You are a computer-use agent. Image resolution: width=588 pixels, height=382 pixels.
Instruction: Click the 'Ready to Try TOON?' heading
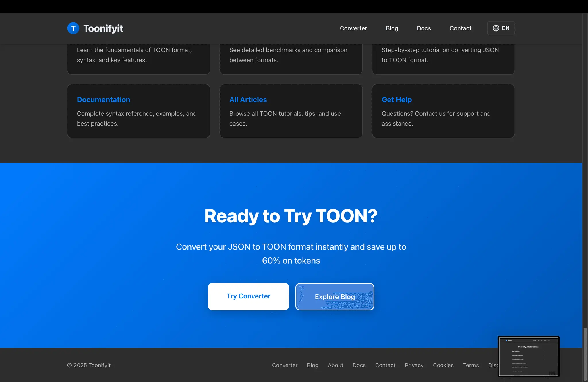point(291,216)
